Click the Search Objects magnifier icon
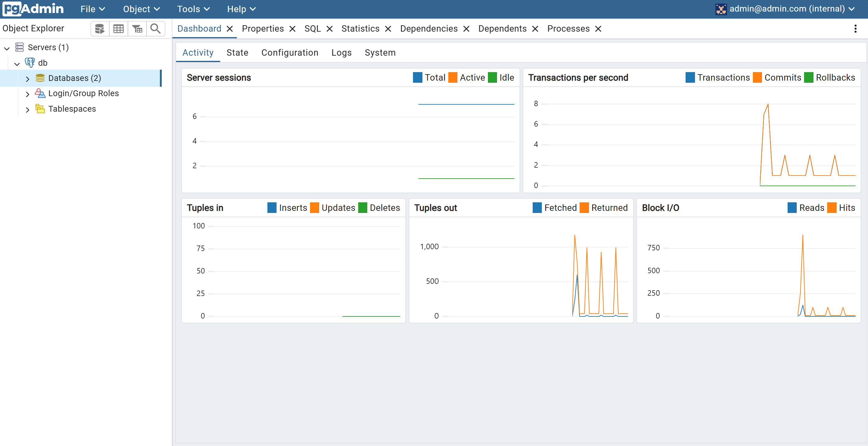The width and height of the screenshot is (868, 446). click(x=155, y=29)
